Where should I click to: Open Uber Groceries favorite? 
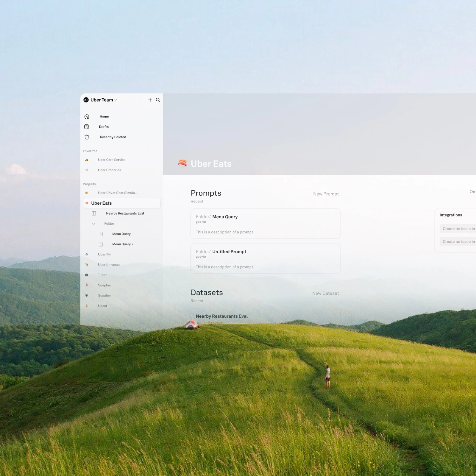pyautogui.click(x=109, y=170)
